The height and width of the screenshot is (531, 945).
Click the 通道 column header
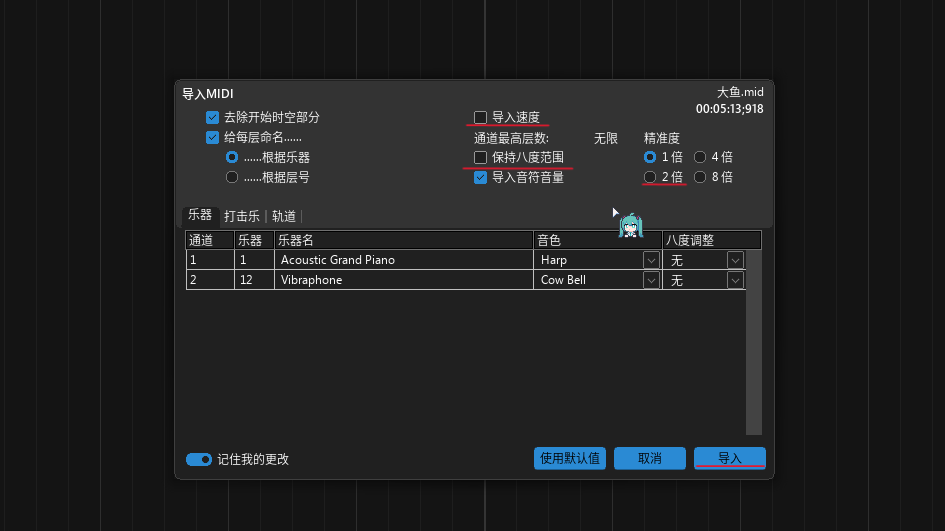[210, 240]
